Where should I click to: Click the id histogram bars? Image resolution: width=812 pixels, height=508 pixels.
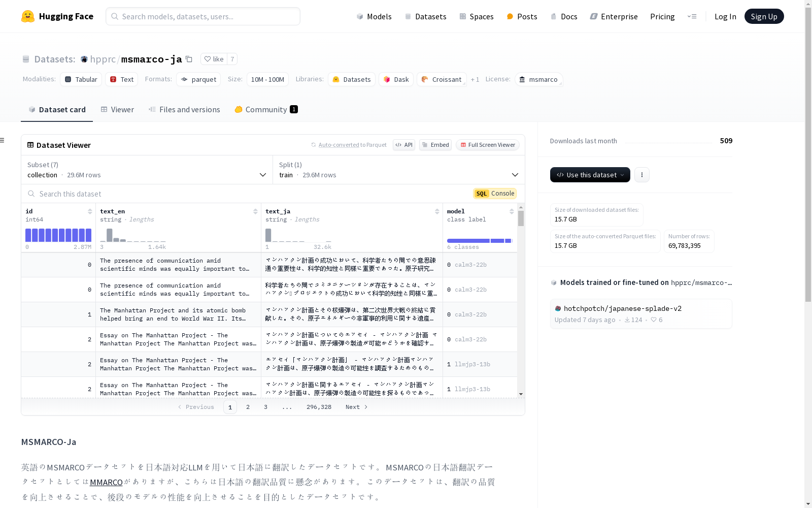(x=58, y=235)
